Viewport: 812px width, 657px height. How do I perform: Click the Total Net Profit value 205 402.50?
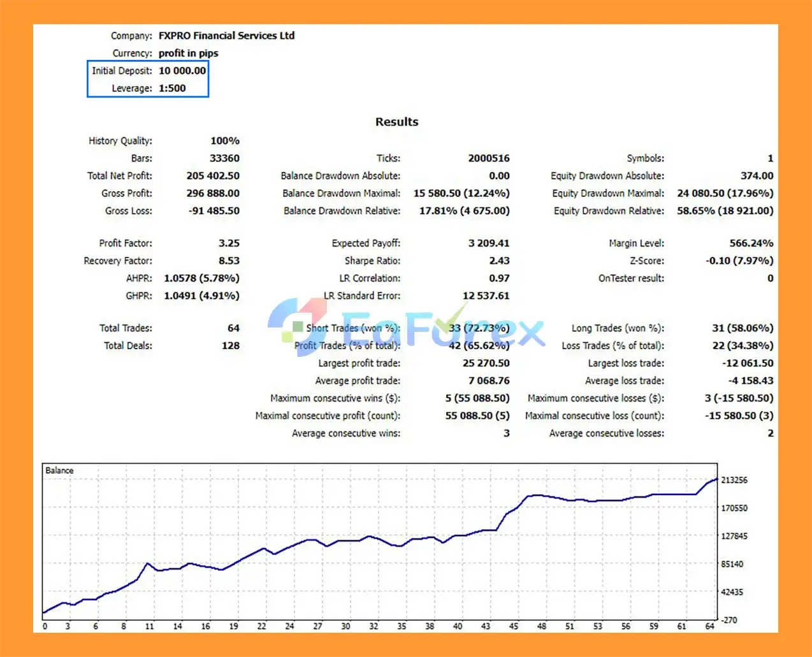(x=213, y=176)
